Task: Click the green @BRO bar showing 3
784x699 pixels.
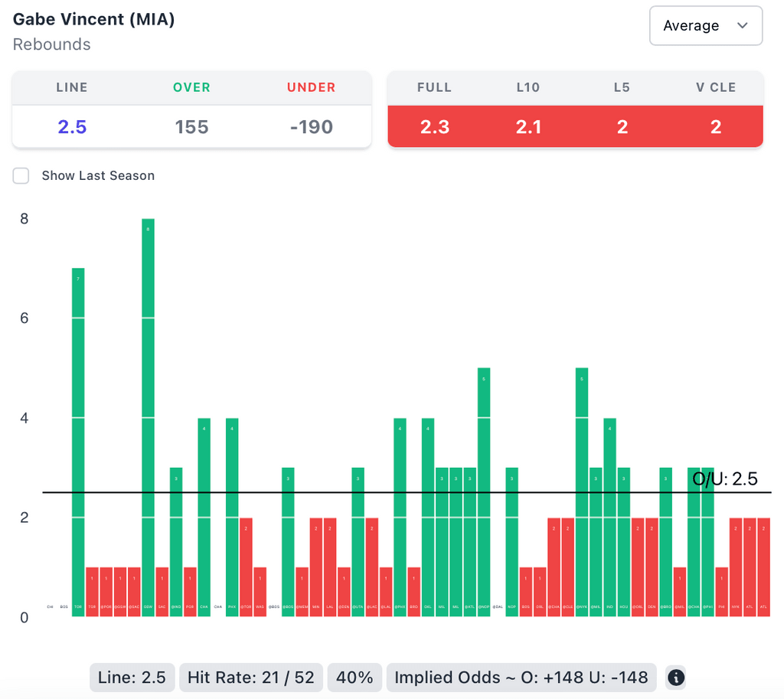Action: tap(665, 542)
